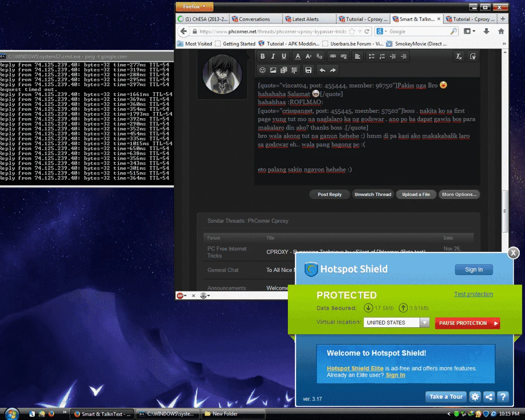The image size is (525, 420).
Task: Underline text using the editor's U button
Action: click(284, 56)
